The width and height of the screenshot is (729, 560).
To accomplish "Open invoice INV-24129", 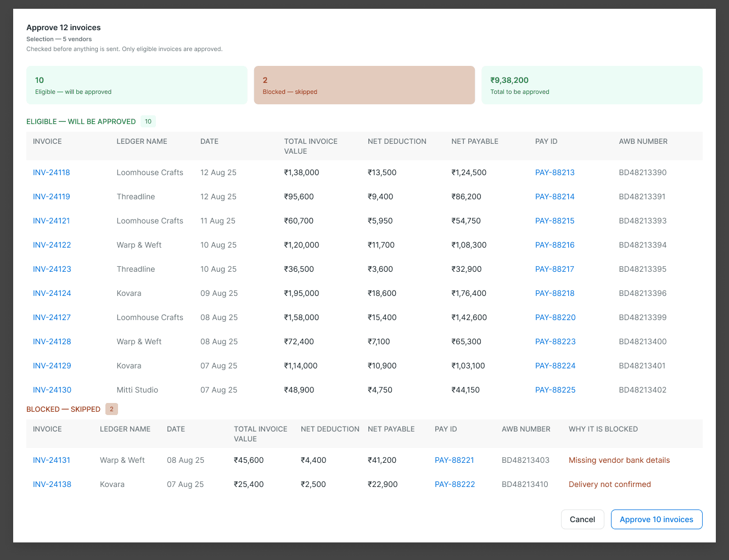I will [x=52, y=366].
